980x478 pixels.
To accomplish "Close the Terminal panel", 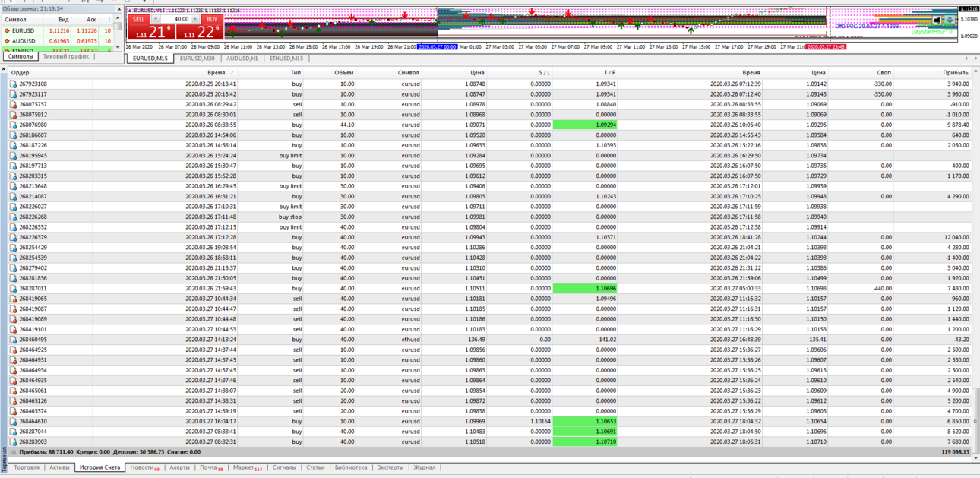I will 4,68.
